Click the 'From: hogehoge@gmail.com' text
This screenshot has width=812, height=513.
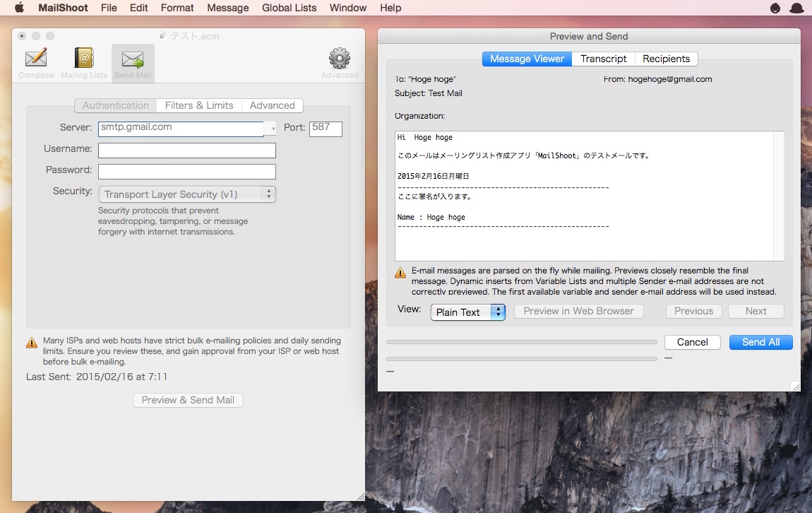[657, 79]
